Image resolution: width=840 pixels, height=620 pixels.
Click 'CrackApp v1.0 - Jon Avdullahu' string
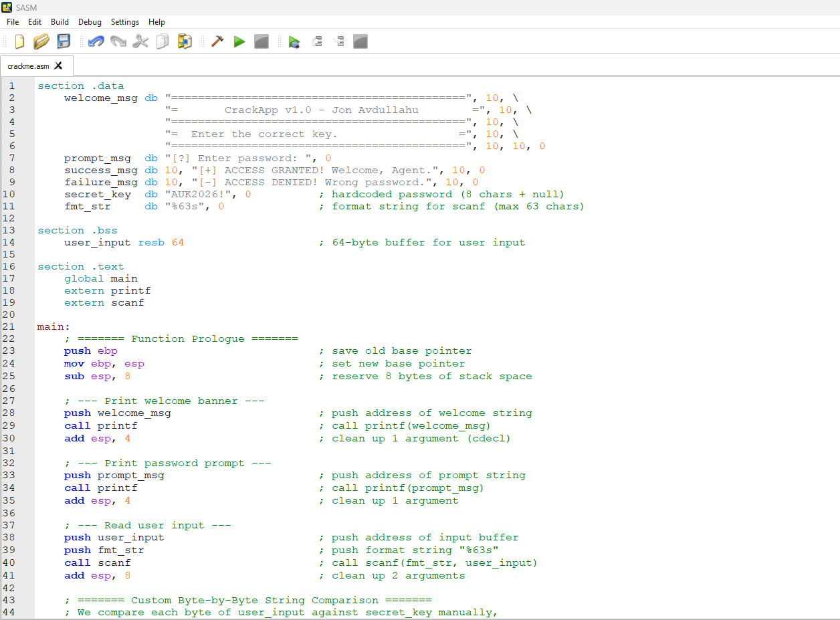point(321,110)
